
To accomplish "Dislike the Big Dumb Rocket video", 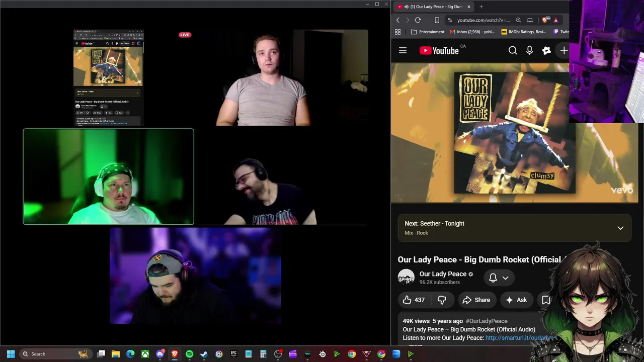I will [x=442, y=300].
